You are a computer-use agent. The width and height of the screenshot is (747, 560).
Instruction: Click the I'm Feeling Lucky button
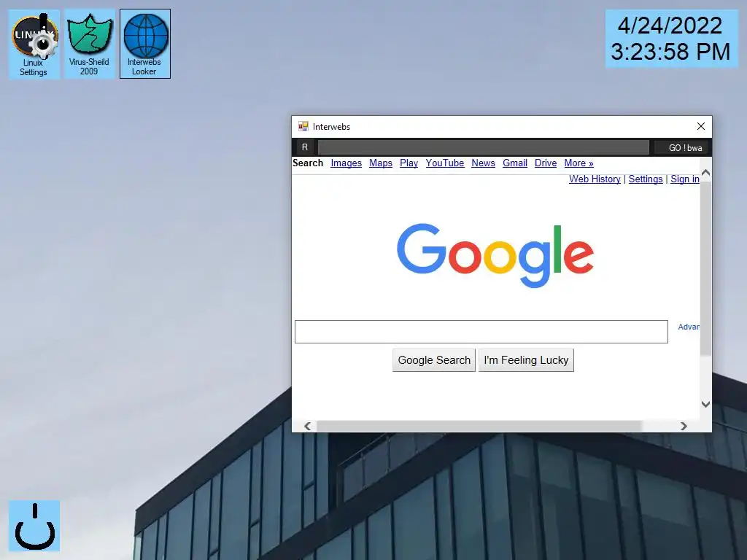point(526,360)
